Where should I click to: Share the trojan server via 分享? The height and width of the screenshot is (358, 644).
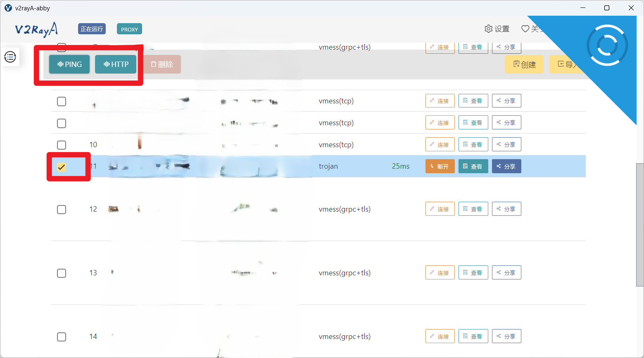(x=506, y=166)
